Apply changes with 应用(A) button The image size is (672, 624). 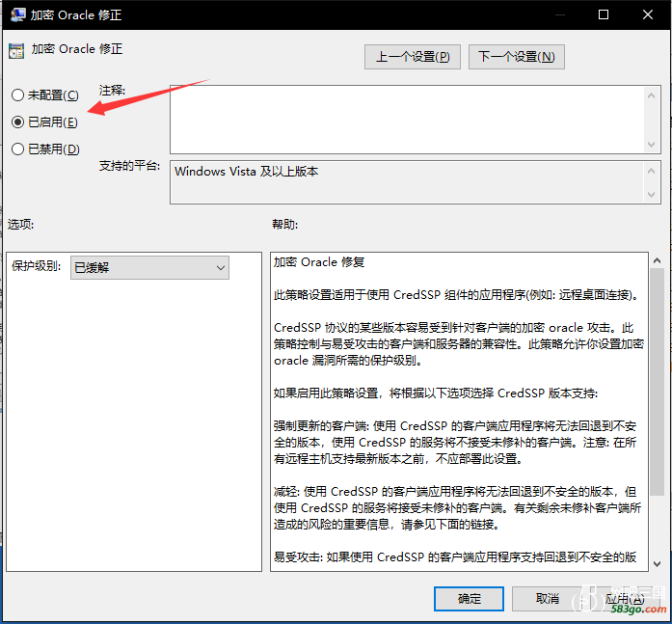(625, 598)
